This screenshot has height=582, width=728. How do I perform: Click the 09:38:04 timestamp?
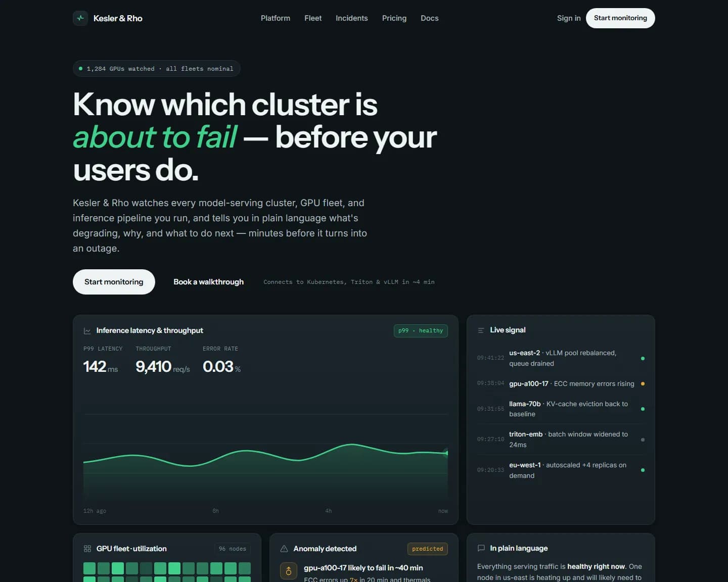click(490, 383)
